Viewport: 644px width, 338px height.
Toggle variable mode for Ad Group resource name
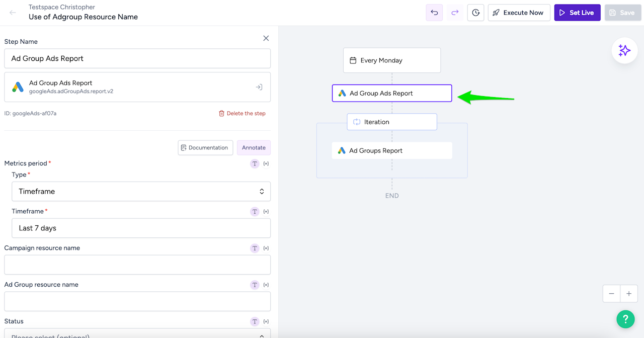tap(266, 285)
